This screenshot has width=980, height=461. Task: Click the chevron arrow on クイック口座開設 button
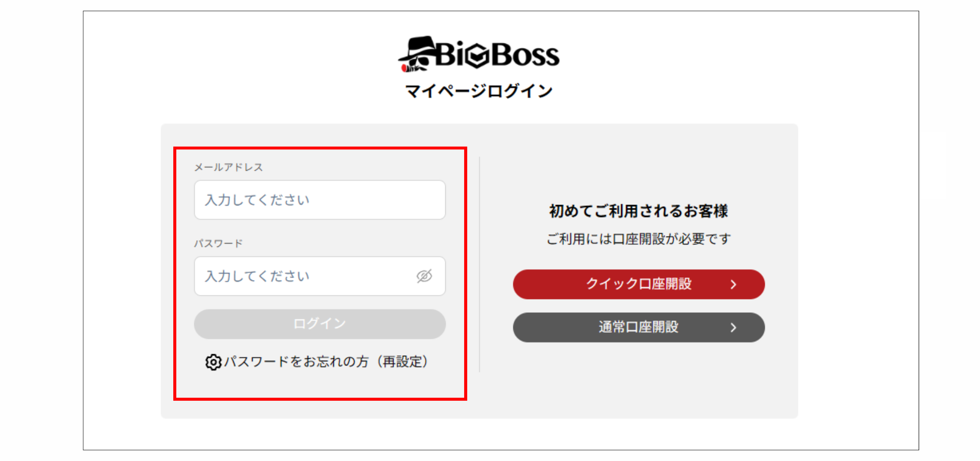point(735,285)
